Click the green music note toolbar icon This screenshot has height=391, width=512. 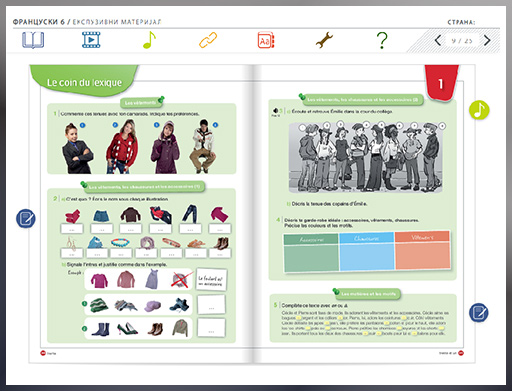(149, 40)
